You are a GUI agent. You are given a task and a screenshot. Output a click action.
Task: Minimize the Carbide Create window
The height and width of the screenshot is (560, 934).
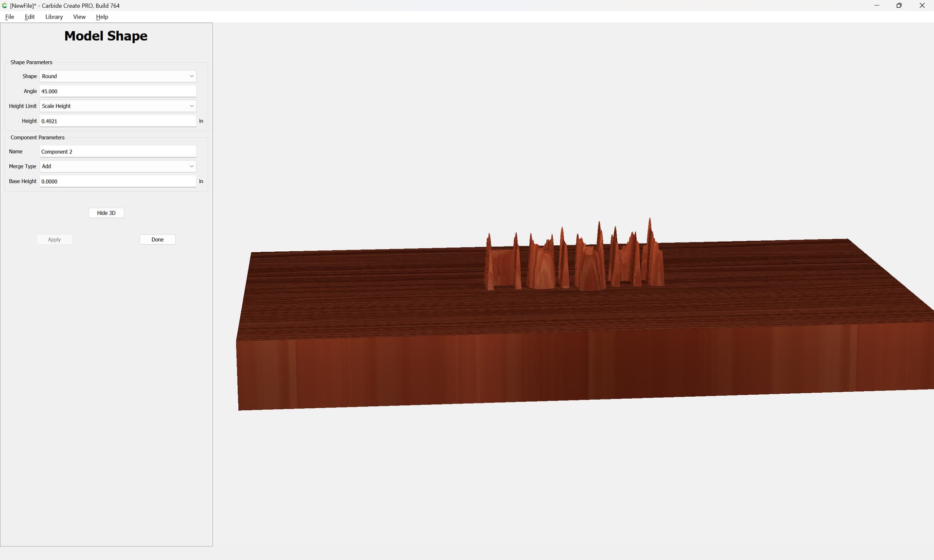pos(877,5)
